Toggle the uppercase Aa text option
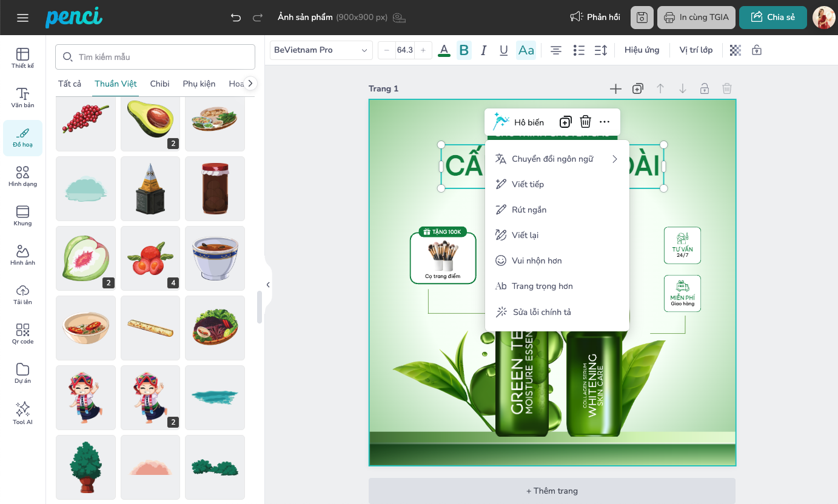 pos(526,50)
